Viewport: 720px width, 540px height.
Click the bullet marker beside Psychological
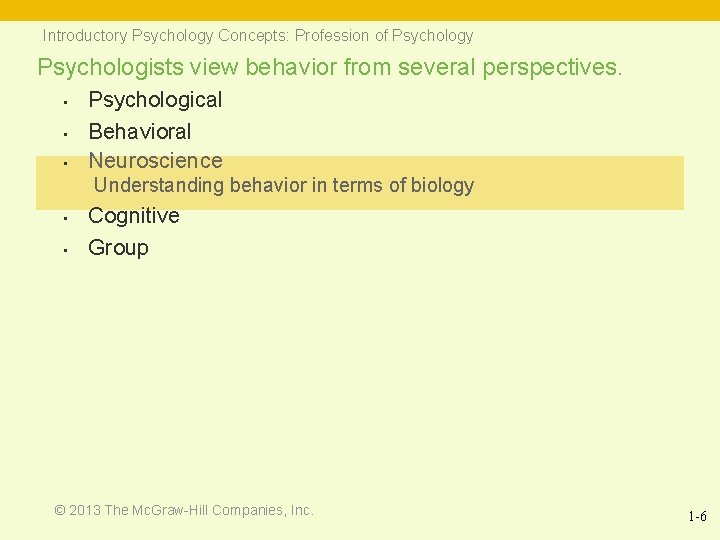click(62, 101)
